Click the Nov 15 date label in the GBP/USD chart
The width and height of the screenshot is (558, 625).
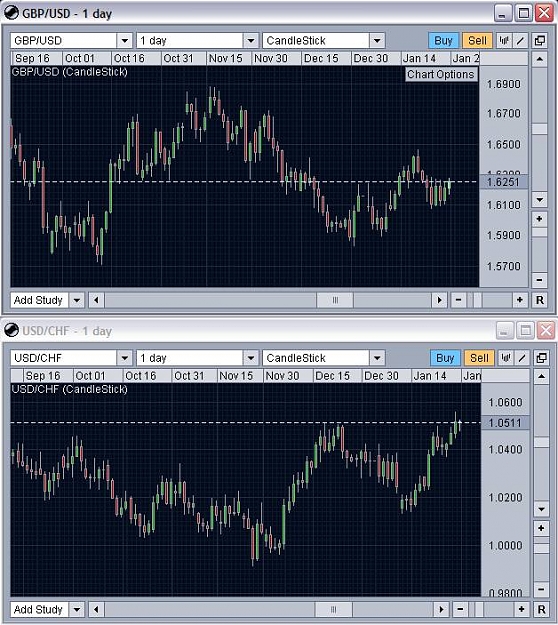tap(226, 59)
